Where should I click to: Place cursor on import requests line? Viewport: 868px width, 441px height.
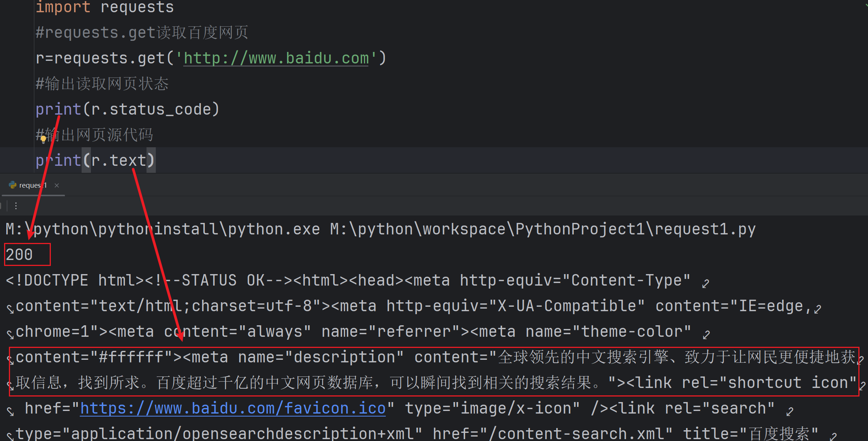pos(105,7)
